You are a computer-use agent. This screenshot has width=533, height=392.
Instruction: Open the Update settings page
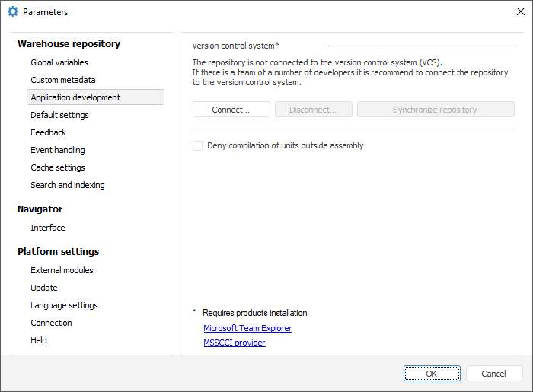44,288
